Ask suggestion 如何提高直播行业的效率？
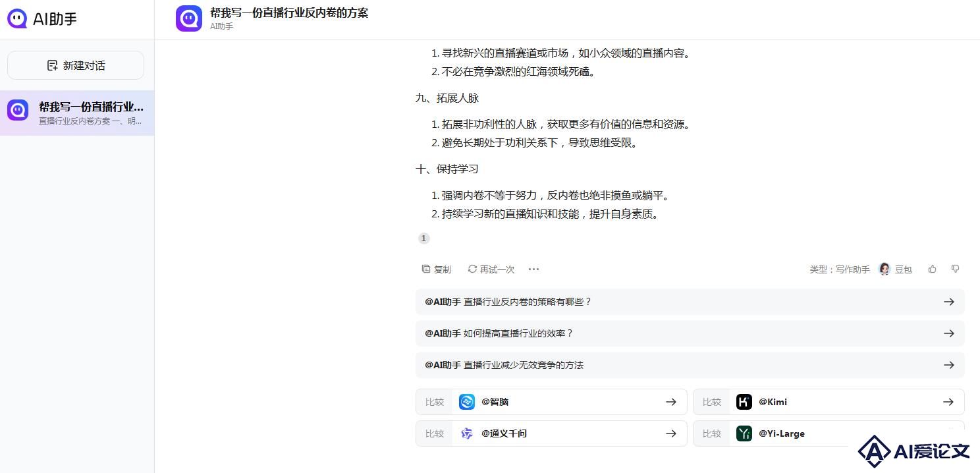This screenshot has width=980, height=473. (690, 333)
